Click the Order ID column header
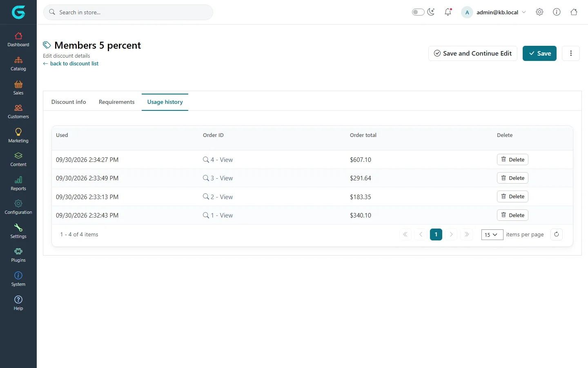Image resolution: width=588 pixels, height=368 pixels. pyautogui.click(x=213, y=135)
